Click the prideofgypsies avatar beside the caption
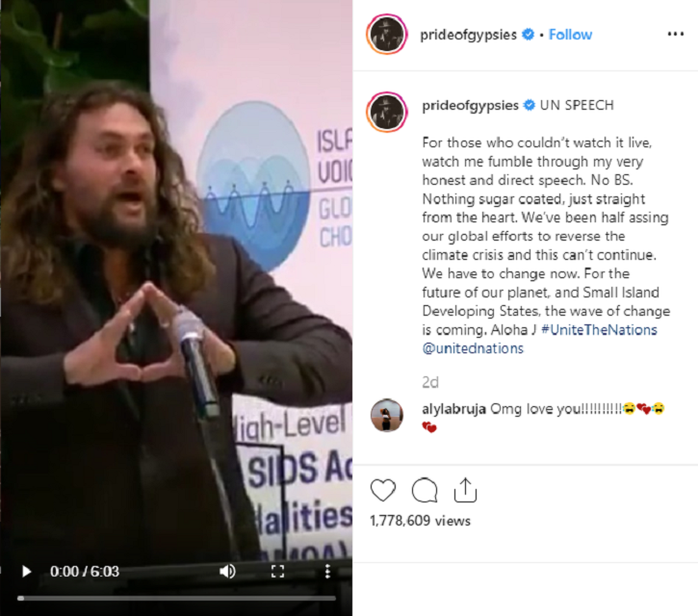This screenshot has height=616, width=698. (386, 113)
